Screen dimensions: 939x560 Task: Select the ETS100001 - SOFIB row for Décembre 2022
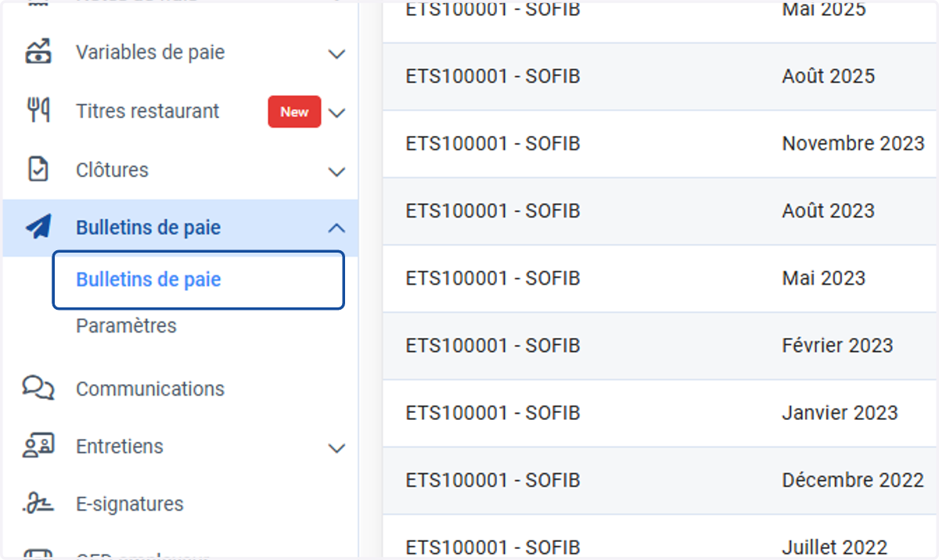point(660,480)
